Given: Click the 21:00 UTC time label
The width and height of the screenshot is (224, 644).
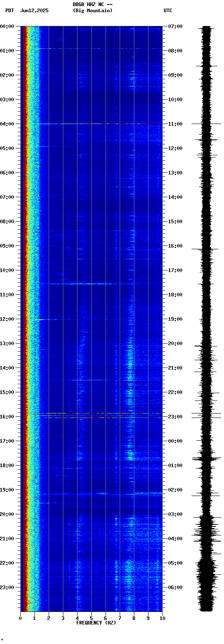Looking at the screenshot, I should [175, 368].
